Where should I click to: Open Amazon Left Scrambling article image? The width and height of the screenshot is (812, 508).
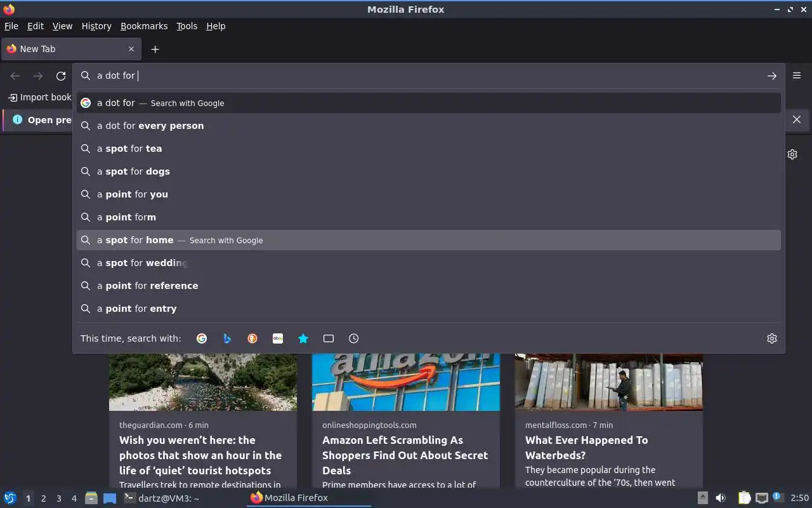(x=406, y=382)
